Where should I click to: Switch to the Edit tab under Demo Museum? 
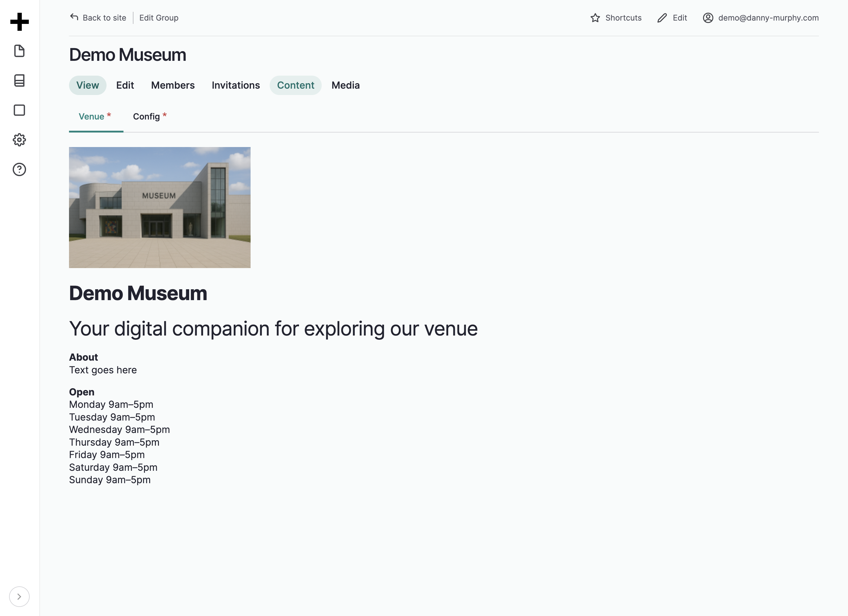(x=125, y=85)
